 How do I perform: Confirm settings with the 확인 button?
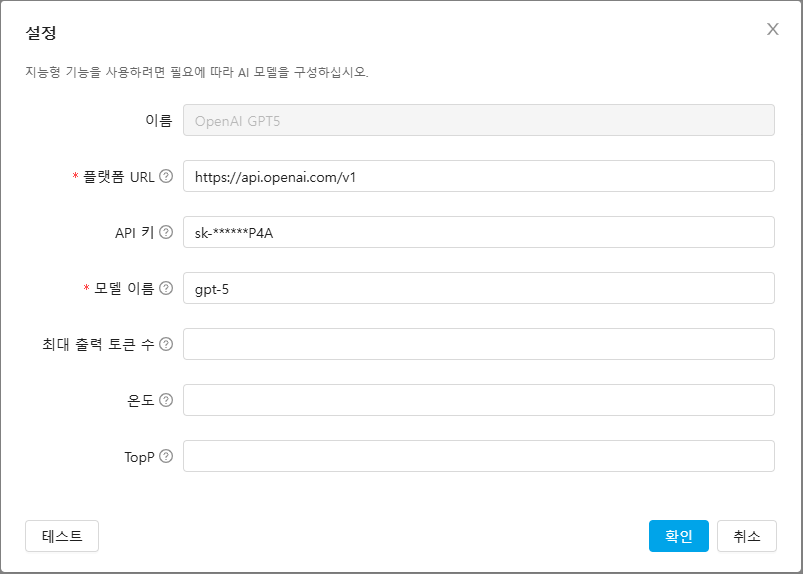679,536
